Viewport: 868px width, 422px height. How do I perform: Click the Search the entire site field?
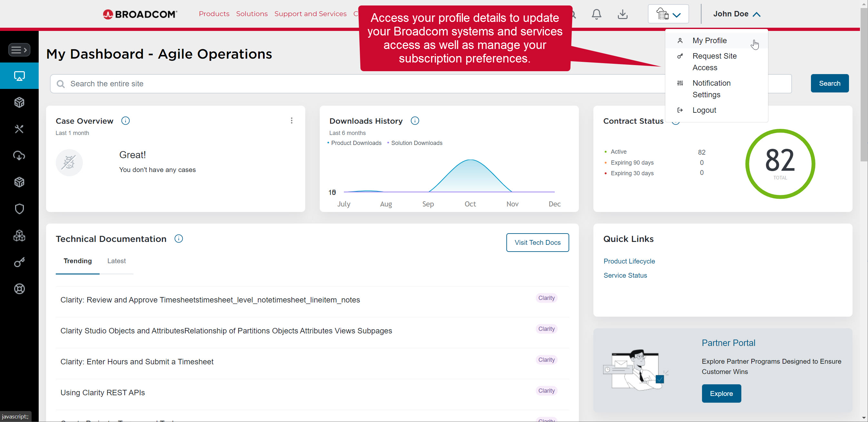357,83
